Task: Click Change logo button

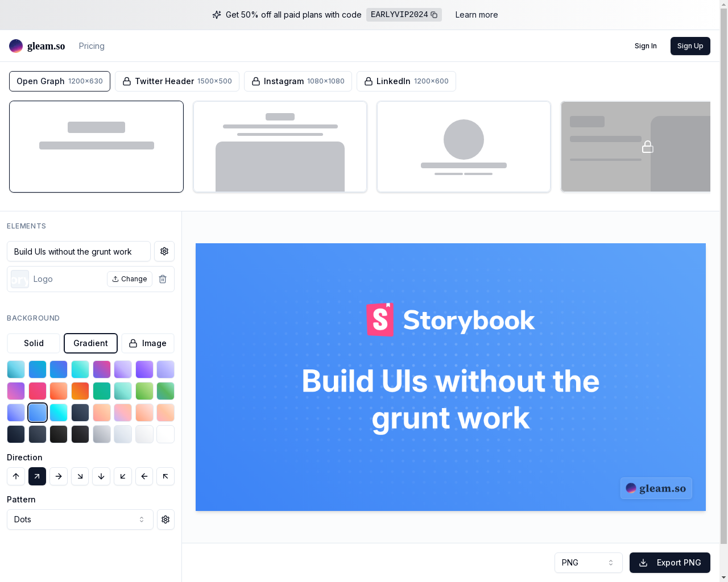Action: [x=130, y=279]
